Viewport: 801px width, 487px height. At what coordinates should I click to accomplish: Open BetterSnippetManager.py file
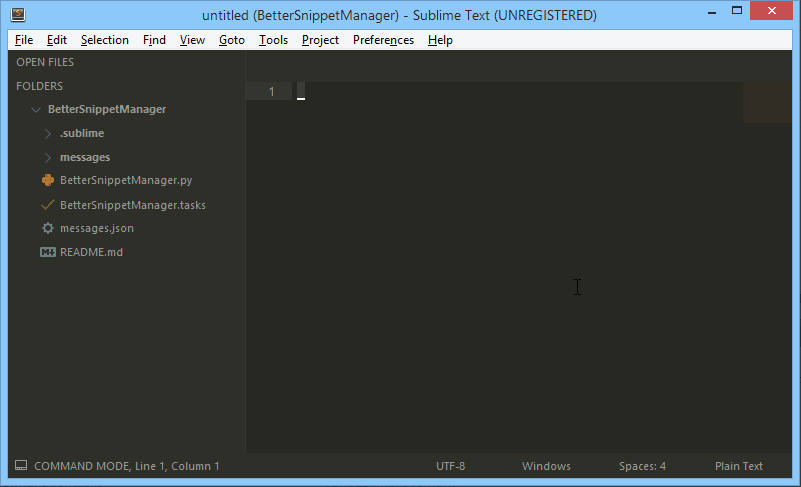click(x=126, y=180)
